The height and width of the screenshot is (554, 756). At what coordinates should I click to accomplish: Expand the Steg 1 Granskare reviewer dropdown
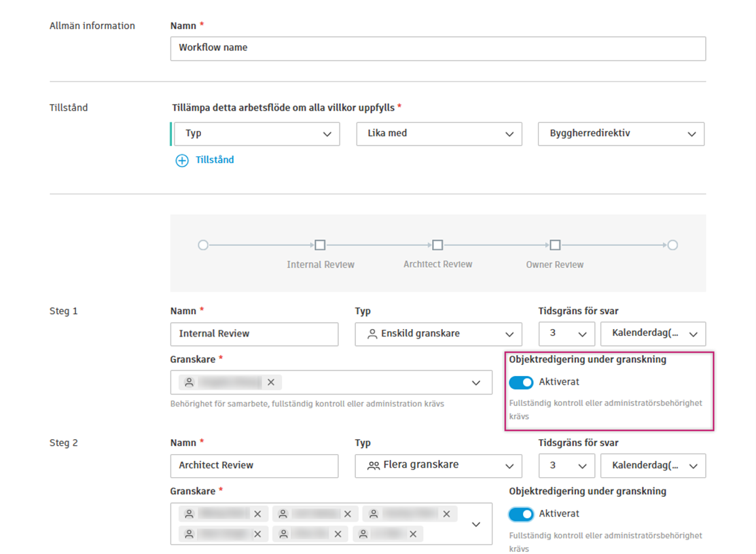tap(476, 383)
